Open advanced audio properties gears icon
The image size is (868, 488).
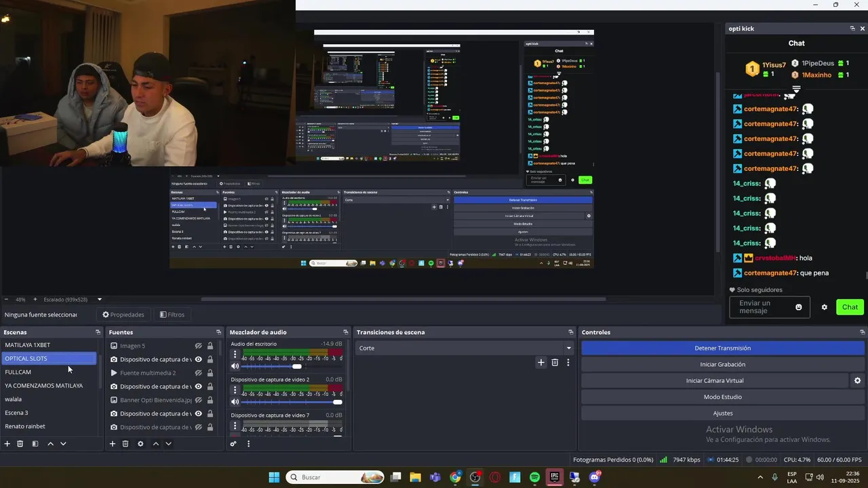(x=233, y=444)
